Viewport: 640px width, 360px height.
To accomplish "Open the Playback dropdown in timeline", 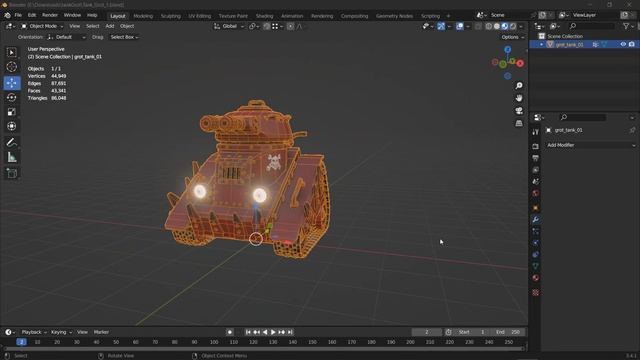I will click(34, 332).
